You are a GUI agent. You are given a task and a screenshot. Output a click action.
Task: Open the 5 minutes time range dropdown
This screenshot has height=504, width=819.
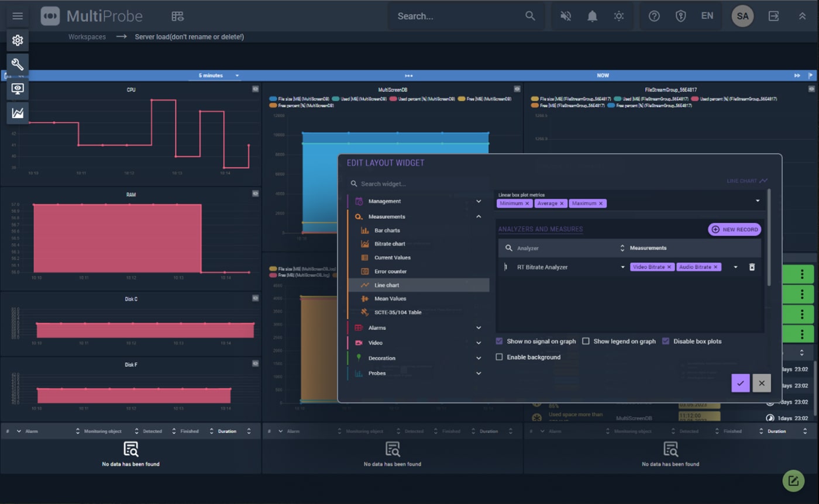(x=219, y=75)
